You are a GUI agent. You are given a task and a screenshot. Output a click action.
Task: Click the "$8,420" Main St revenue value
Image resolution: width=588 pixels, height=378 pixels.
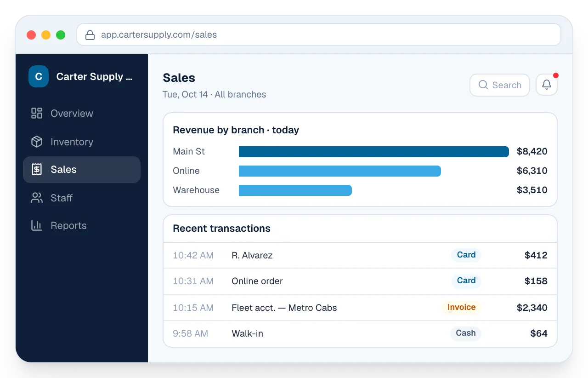click(532, 152)
